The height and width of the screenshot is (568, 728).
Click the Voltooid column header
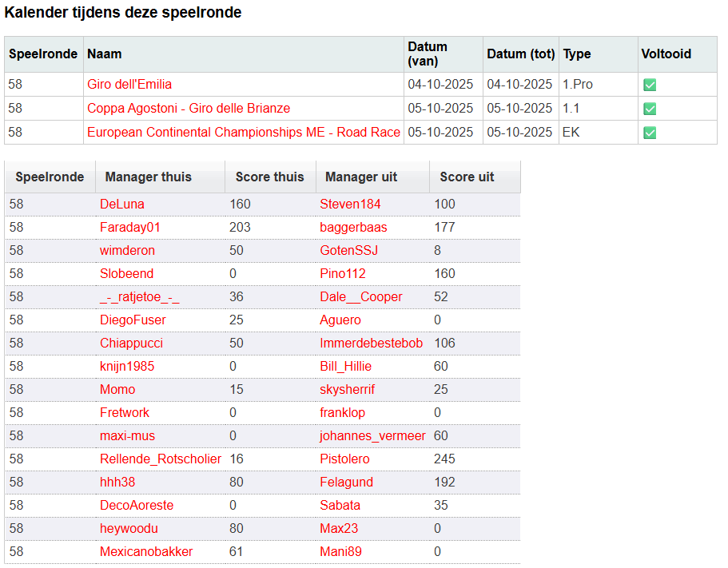(x=666, y=54)
